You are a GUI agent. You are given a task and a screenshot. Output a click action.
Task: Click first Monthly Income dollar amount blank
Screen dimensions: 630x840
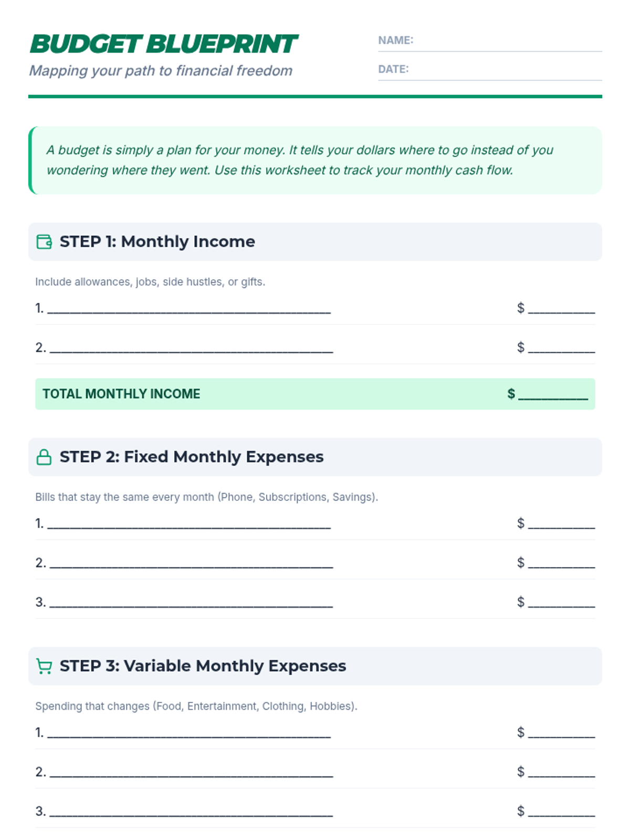[561, 309]
